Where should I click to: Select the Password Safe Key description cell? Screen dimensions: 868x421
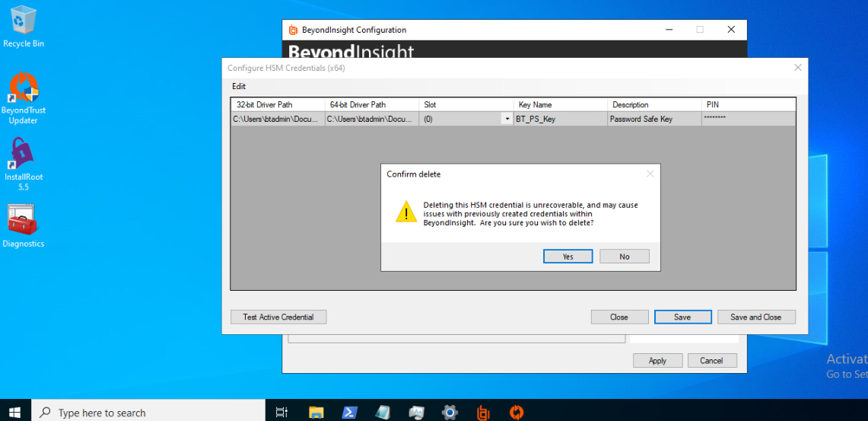click(654, 119)
